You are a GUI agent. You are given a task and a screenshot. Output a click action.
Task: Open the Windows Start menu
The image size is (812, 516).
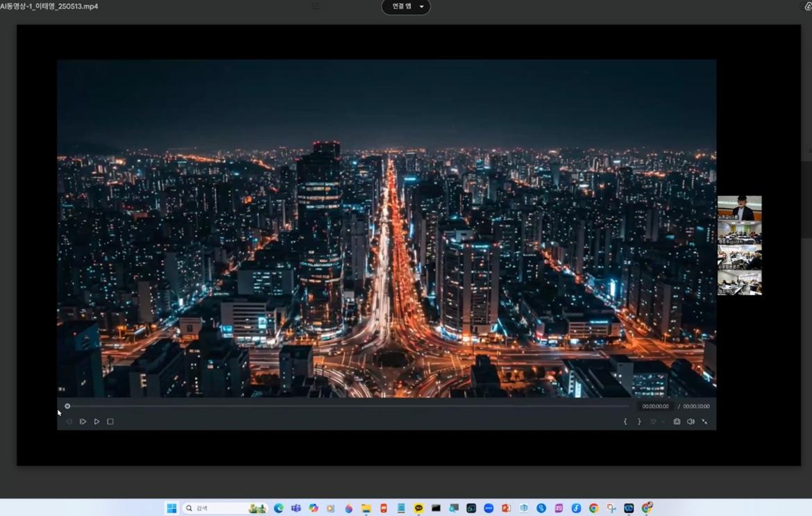tap(171, 508)
